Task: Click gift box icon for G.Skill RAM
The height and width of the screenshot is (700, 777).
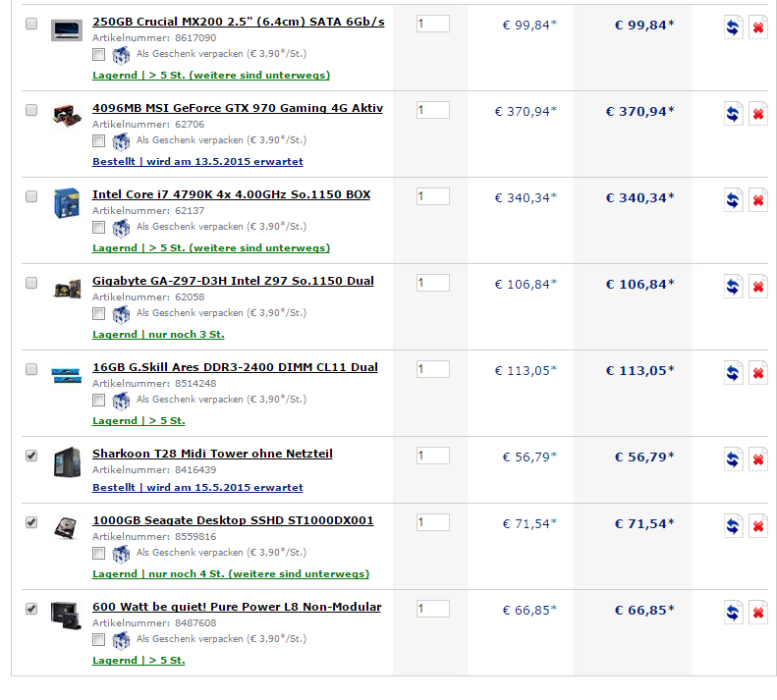Action: [x=121, y=401]
